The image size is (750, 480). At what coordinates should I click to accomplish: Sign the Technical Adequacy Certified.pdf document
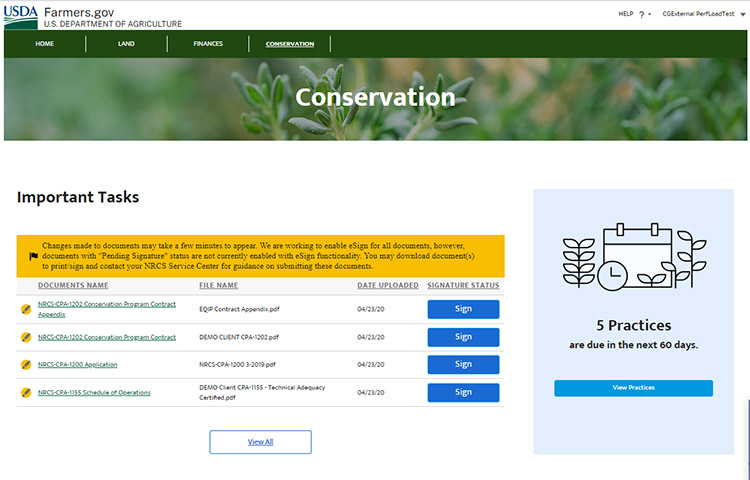point(463,393)
